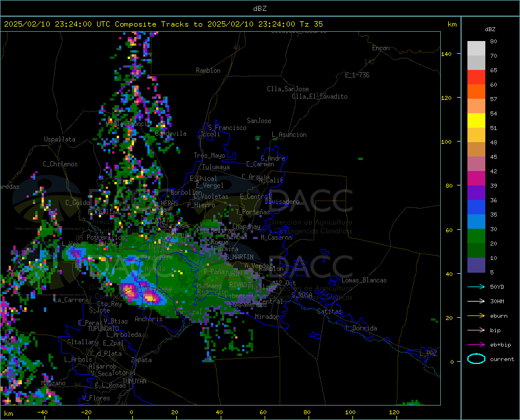This screenshot has height=420, width=520.
Task: Click the '100' tick on right km axis
Action: (446, 142)
